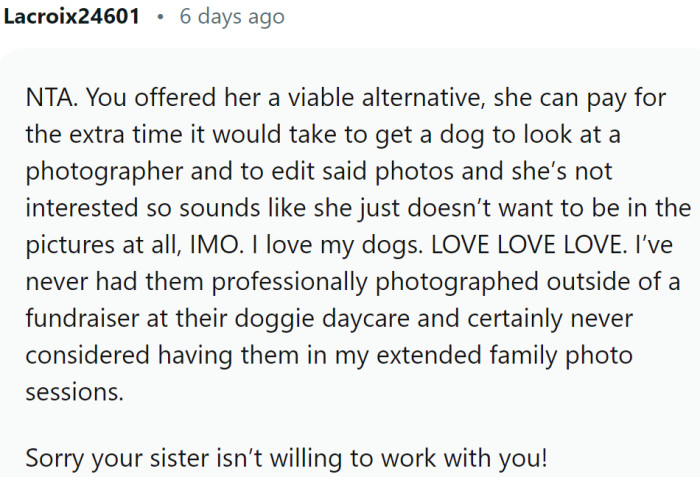Viewport: 700px width, 477px height.
Task: Click the word "interested" in the comment
Action: point(76,206)
